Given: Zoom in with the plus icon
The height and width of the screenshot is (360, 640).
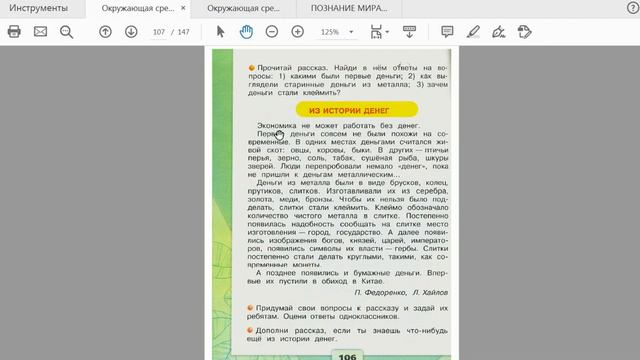Looking at the screenshot, I should pos(298,31).
